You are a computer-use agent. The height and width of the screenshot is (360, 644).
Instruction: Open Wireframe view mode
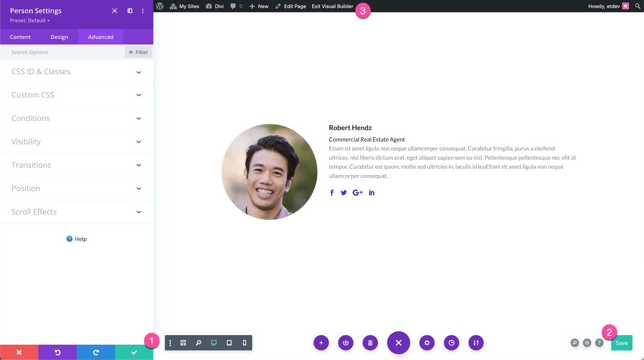pyautogui.click(x=183, y=342)
